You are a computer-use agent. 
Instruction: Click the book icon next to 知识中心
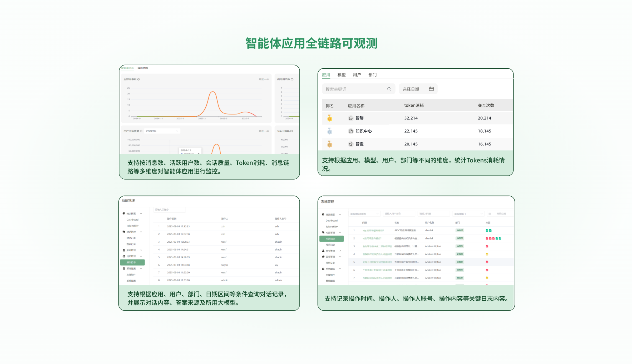click(350, 131)
